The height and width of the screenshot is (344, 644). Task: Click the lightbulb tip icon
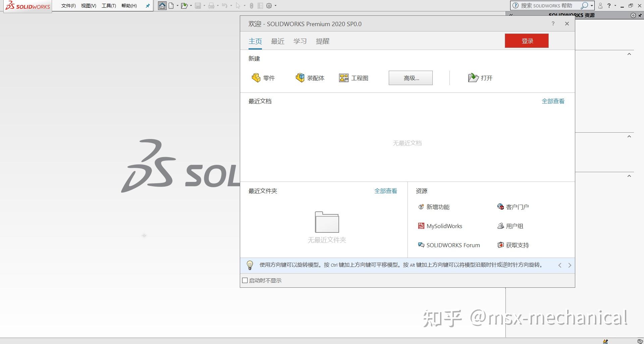250,265
